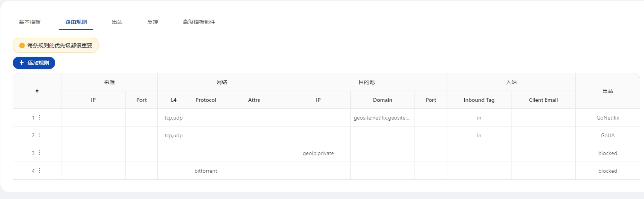Go to the 反转 tab

[153, 22]
